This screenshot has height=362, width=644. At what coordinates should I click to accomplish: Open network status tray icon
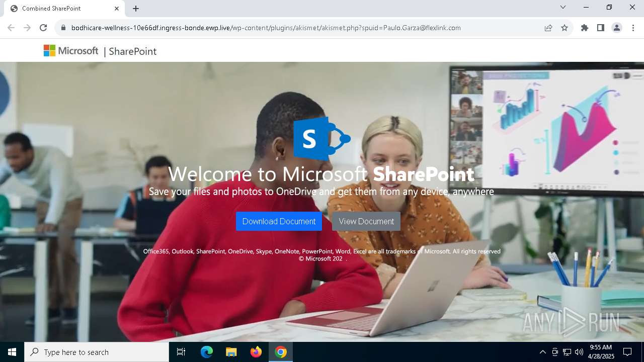(567, 352)
